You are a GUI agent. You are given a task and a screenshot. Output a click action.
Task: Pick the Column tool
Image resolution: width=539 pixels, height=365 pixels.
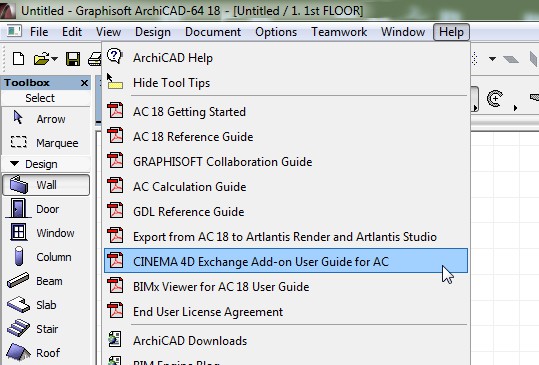click(46, 257)
